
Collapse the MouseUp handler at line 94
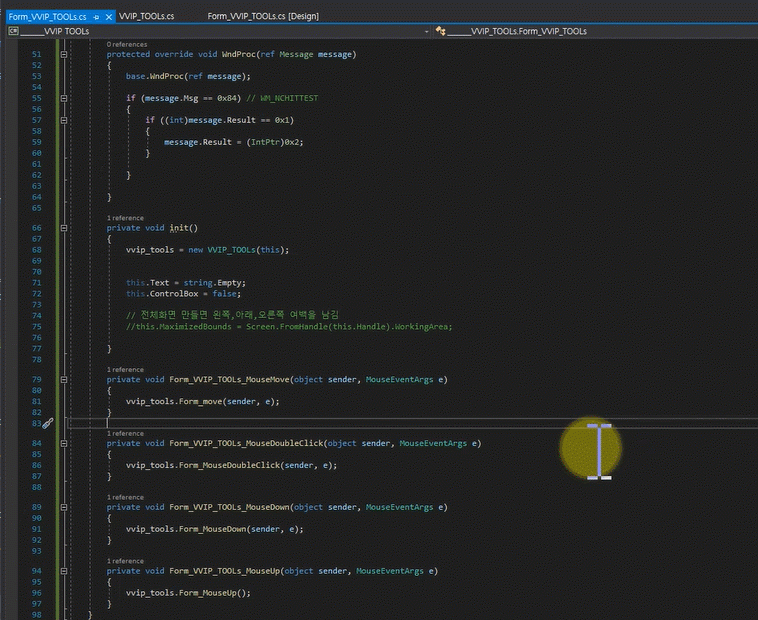click(x=64, y=571)
